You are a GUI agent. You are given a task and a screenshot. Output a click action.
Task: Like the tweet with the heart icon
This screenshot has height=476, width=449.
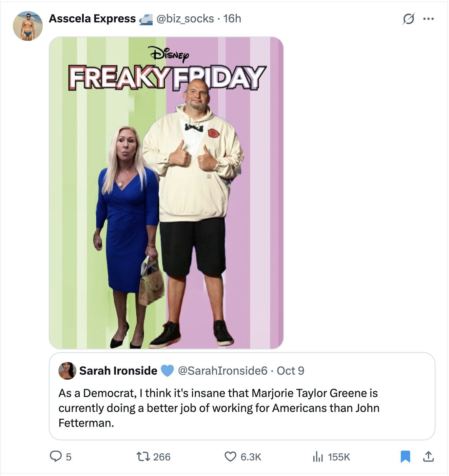click(230, 456)
